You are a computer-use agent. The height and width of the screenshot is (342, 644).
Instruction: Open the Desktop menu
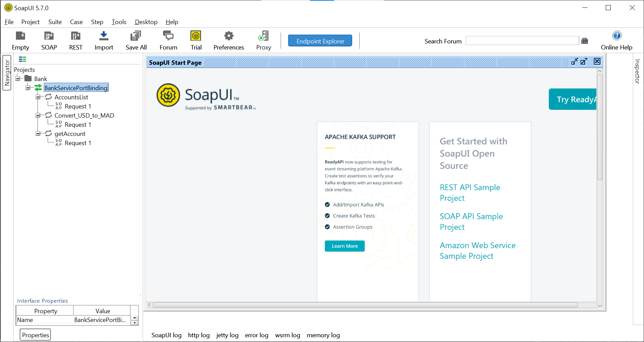pyautogui.click(x=146, y=22)
